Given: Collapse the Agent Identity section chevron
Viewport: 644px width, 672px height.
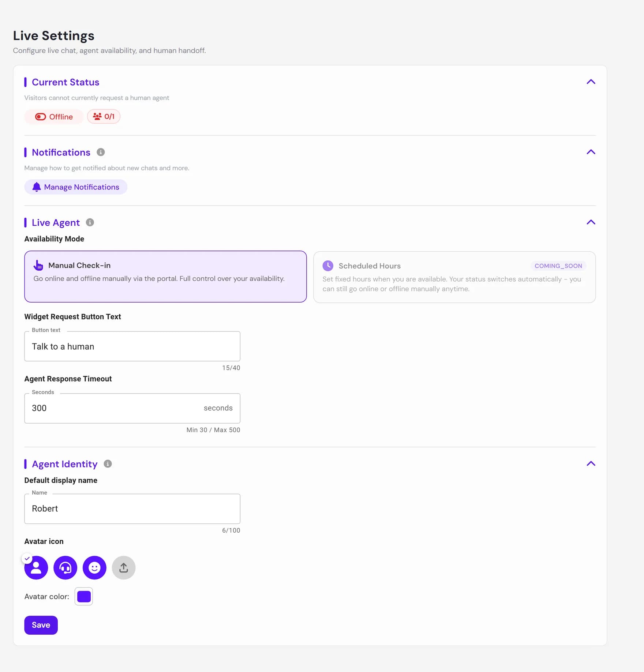Looking at the screenshot, I should 591,464.
